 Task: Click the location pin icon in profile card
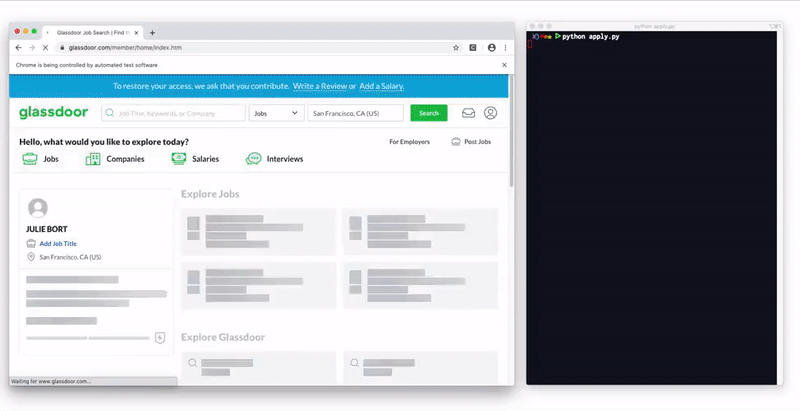[31, 257]
